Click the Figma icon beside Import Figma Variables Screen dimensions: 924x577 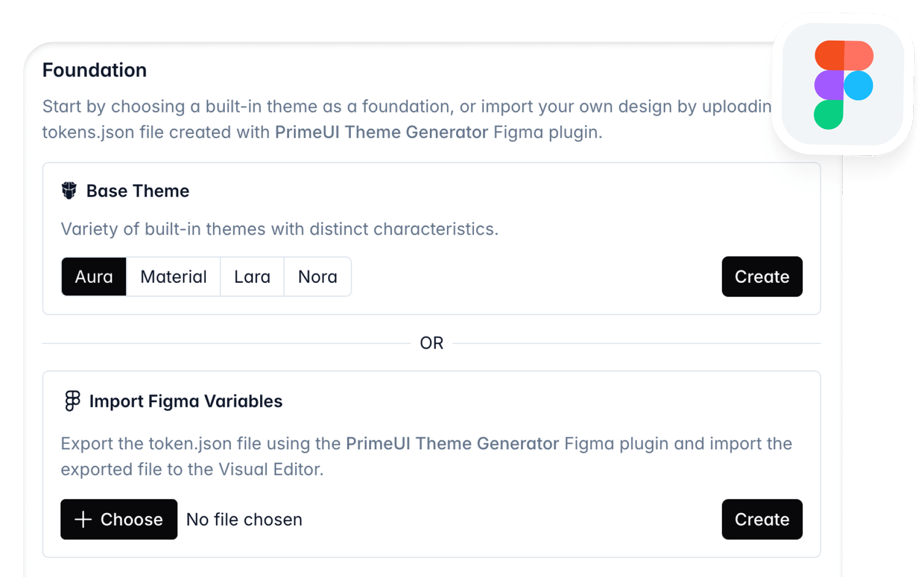pyautogui.click(x=72, y=401)
